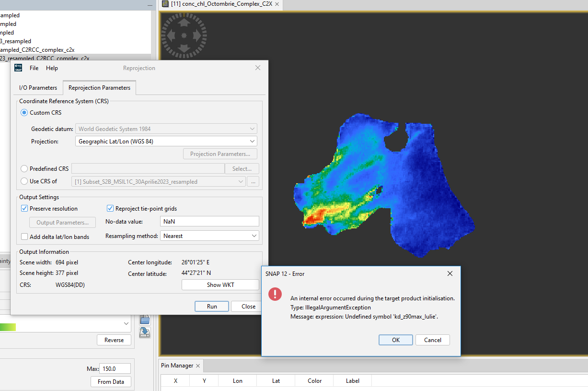
Task: Enable Add delta lat/lon bands checkbox
Action: coord(24,237)
